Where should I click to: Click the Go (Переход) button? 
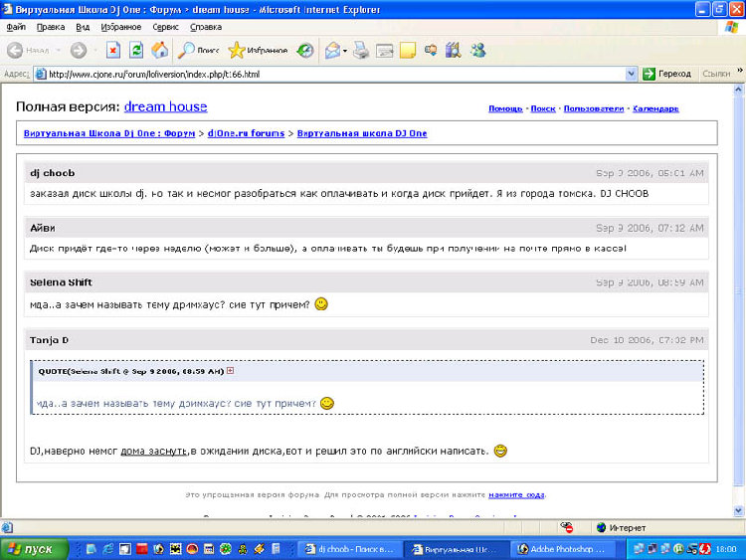coord(666,74)
